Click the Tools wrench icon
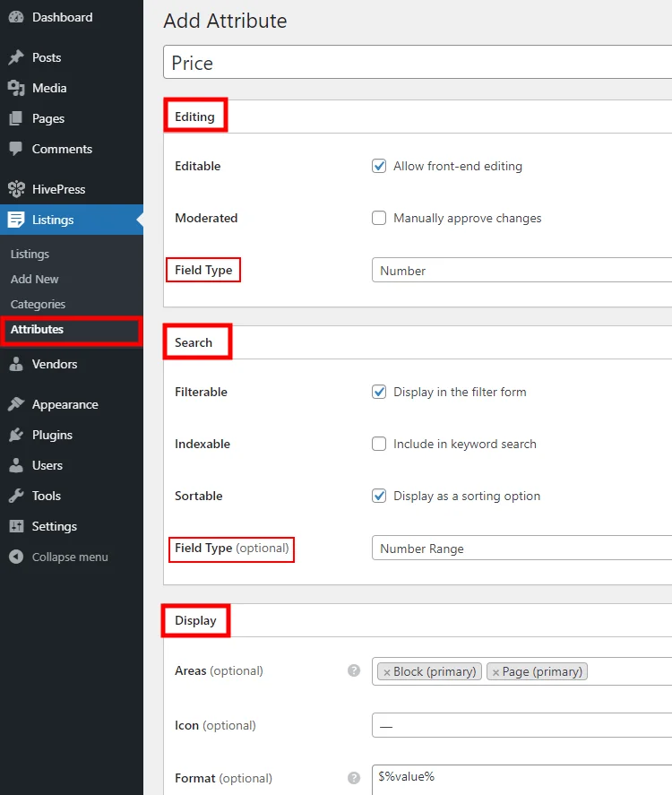672x795 pixels. (x=16, y=496)
